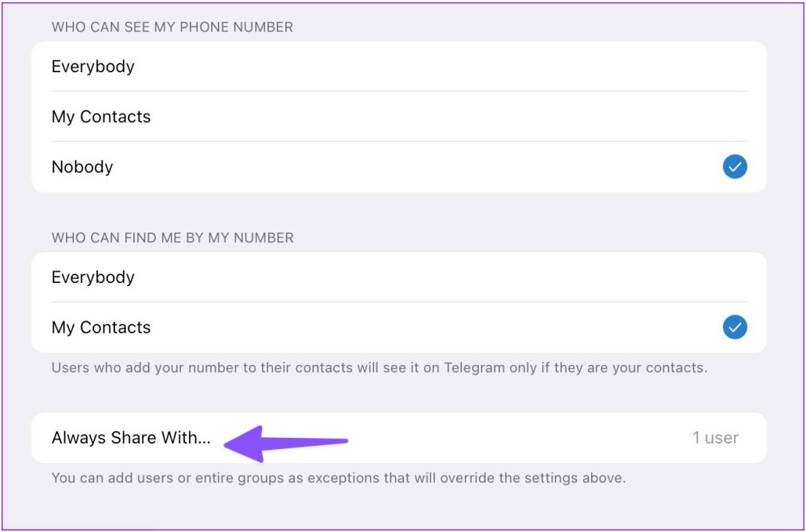Click the purple arrow annotation
Screen dimensions: 806x532
[286, 443]
